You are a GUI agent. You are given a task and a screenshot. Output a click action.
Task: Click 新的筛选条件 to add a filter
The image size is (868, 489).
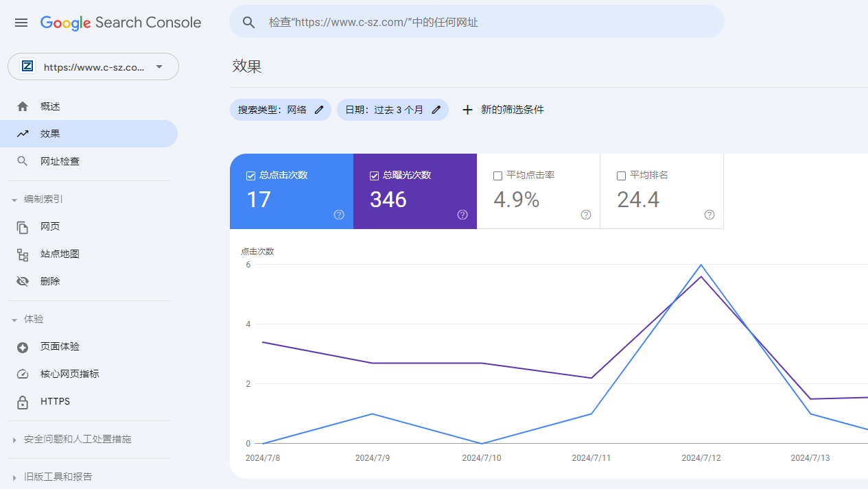click(504, 109)
